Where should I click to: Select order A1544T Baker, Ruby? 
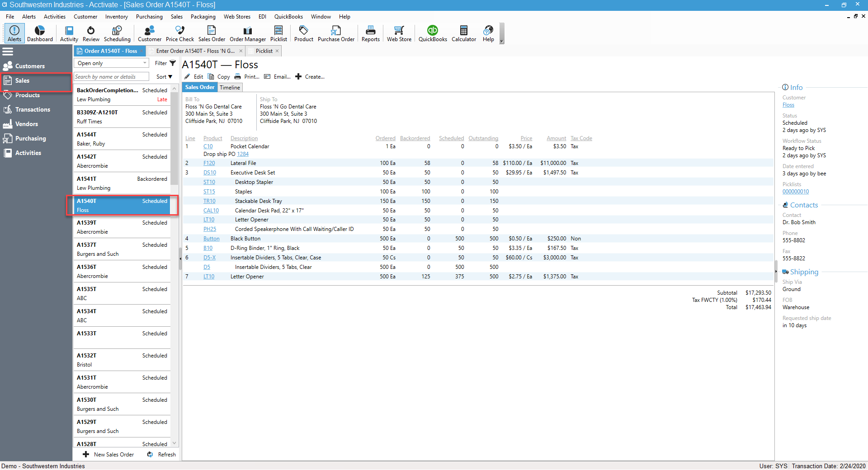pos(122,139)
